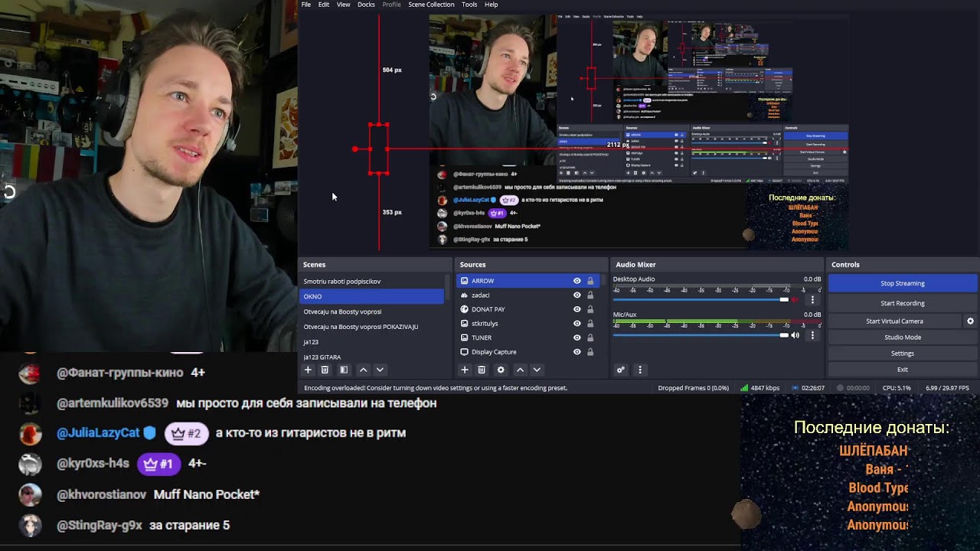980x551 pixels.
Task: Toggle the lock on the DONAT PAY source
Action: [x=590, y=309]
